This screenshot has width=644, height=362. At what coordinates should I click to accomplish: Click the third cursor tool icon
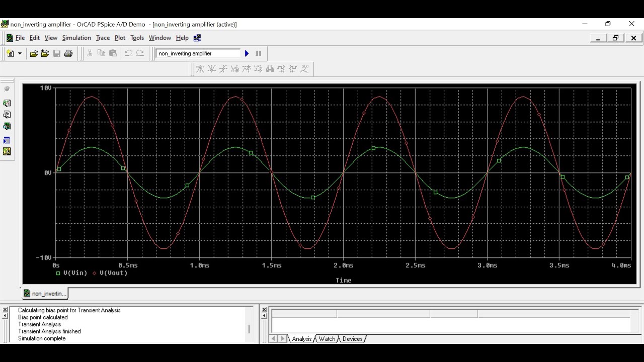coord(223,69)
